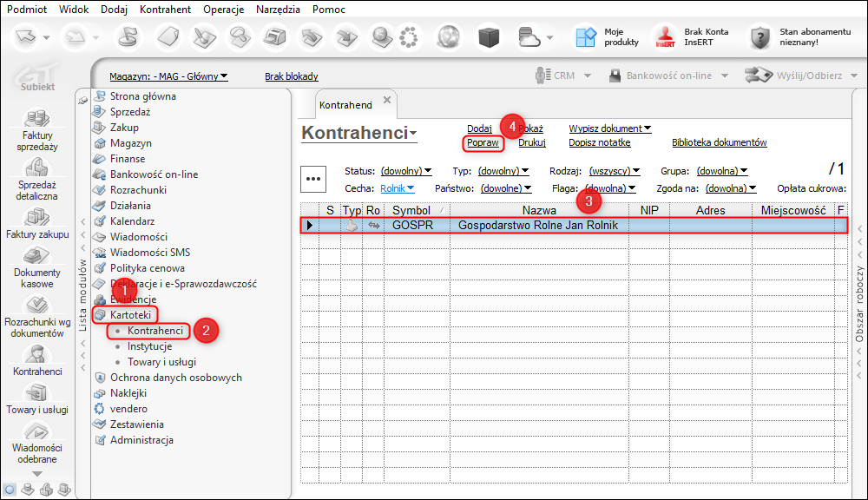Open Moje produkty in the top toolbar
This screenshot has height=500, width=868.
click(x=583, y=37)
